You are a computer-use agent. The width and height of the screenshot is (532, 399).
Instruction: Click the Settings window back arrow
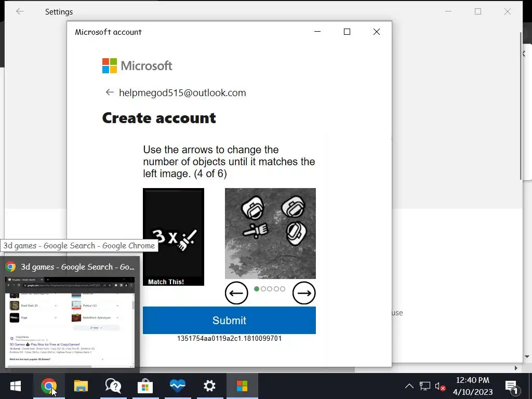(x=20, y=11)
